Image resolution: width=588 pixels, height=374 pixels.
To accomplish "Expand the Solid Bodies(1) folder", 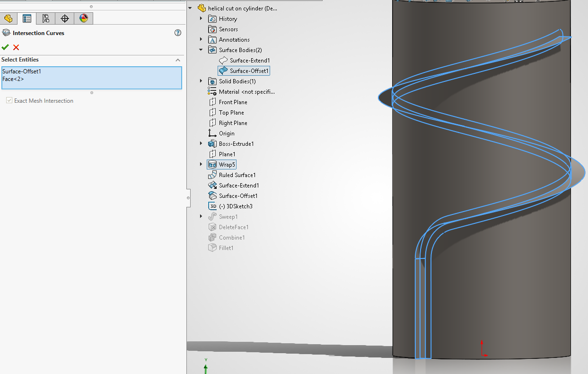I will point(201,81).
